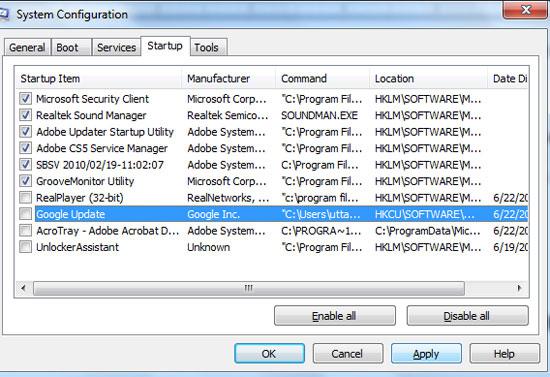Uncheck Microsoft Security Client startup item
Screen dimensions: 550x377
pyautogui.click(x=25, y=99)
